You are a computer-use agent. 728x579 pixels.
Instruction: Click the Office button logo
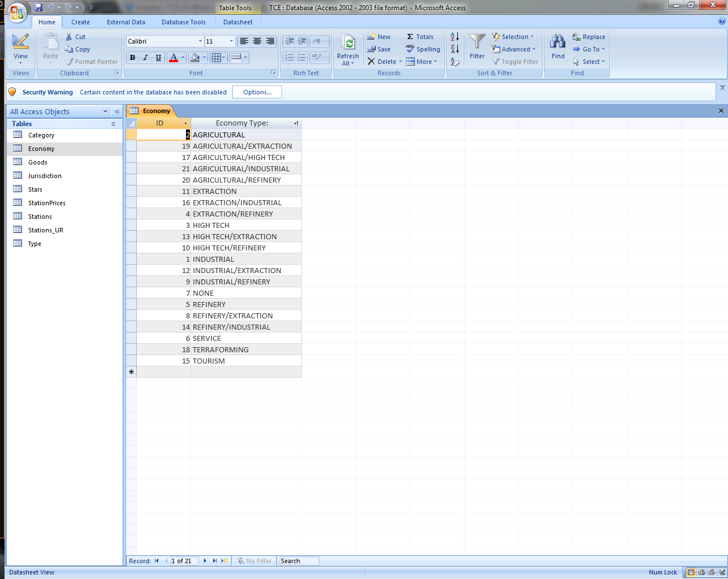(x=16, y=12)
